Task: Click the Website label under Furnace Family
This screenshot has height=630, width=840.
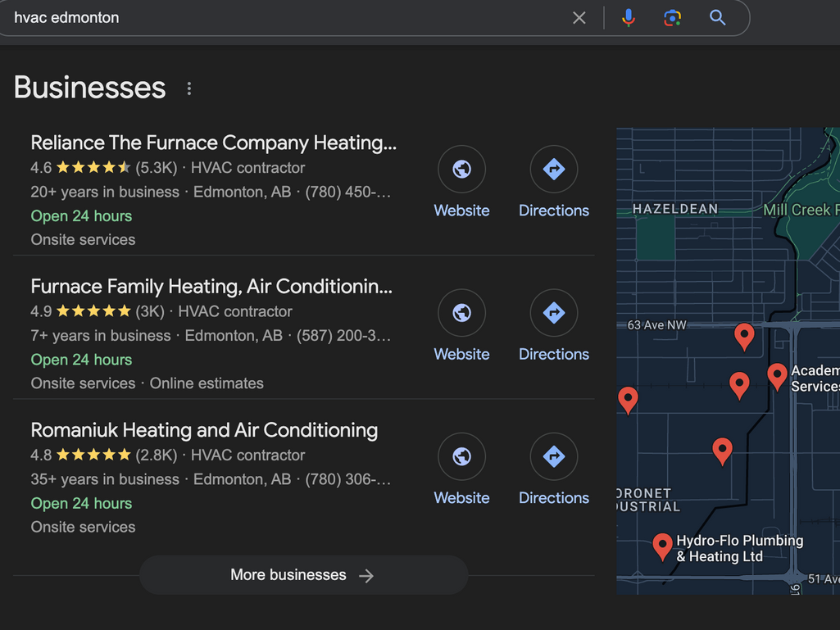Action: pos(461,354)
